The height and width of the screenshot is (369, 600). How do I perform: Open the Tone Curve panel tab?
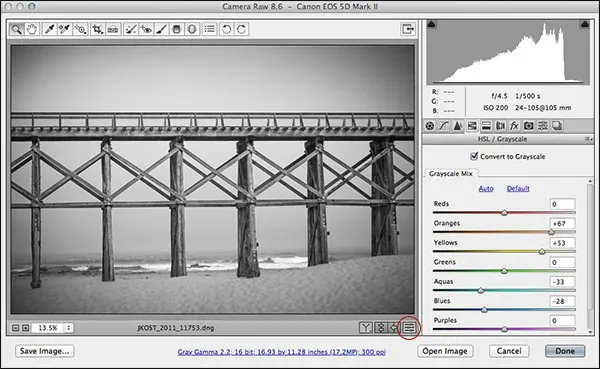pos(443,126)
